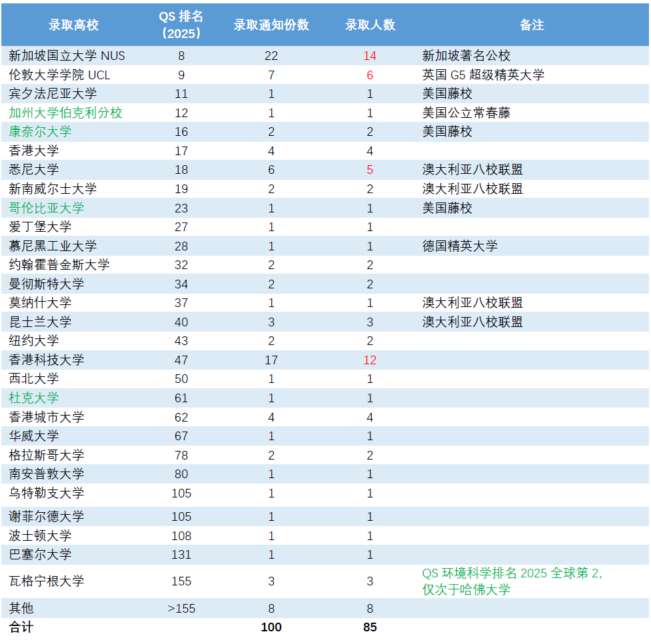The width and height of the screenshot is (651, 644).
Task: Select the green QS 环境科学排名 note
Action: pyautogui.click(x=512, y=581)
